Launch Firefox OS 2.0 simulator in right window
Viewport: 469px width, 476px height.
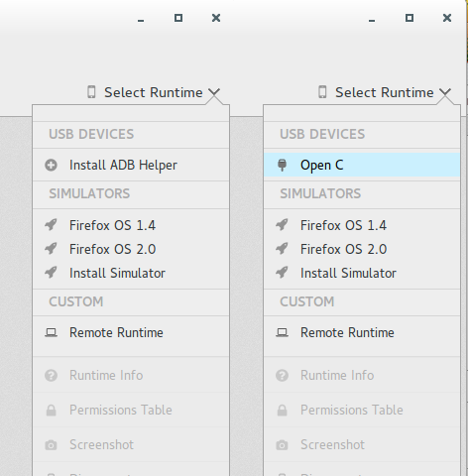[362, 249]
